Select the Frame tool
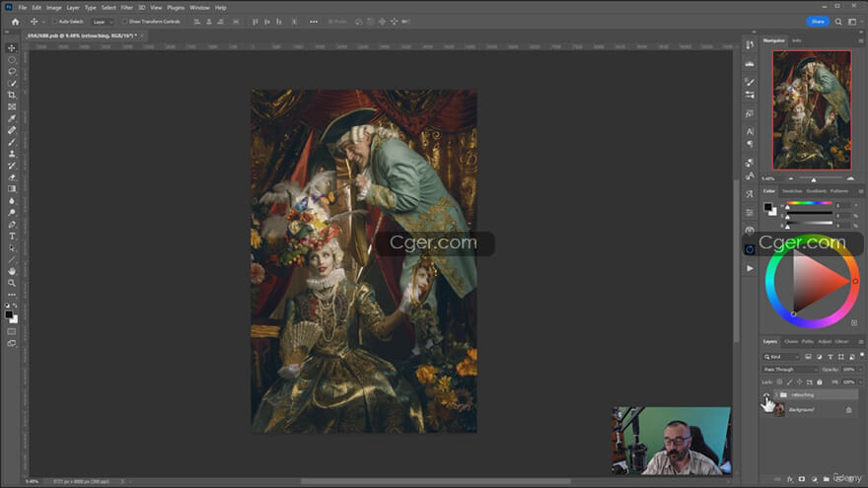 (12, 106)
